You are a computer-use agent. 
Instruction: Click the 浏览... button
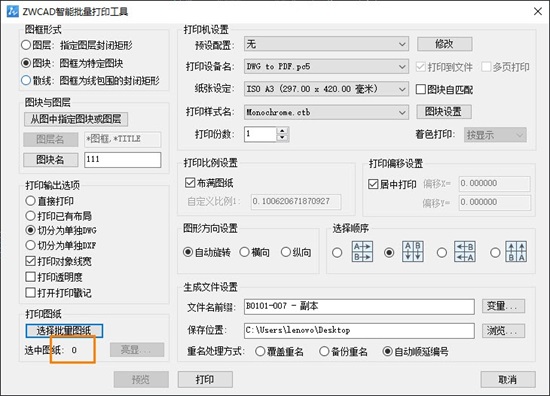click(x=503, y=330)
